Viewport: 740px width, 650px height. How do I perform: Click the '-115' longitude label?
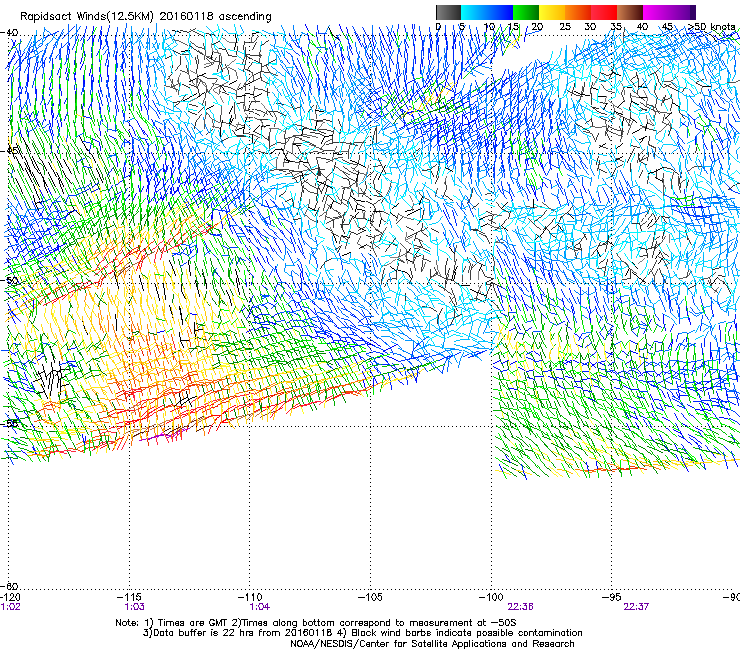(129, 597)
